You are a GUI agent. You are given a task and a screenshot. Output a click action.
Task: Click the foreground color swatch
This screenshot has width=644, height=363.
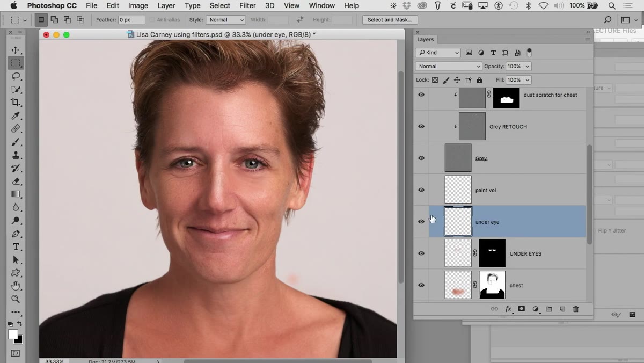tap(13, 334)
